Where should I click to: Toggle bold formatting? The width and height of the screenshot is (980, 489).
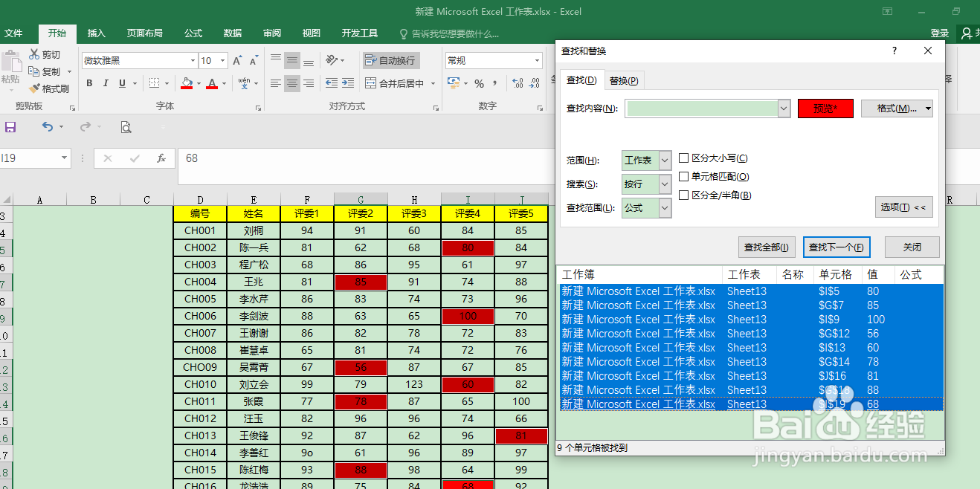pos(89,83)
